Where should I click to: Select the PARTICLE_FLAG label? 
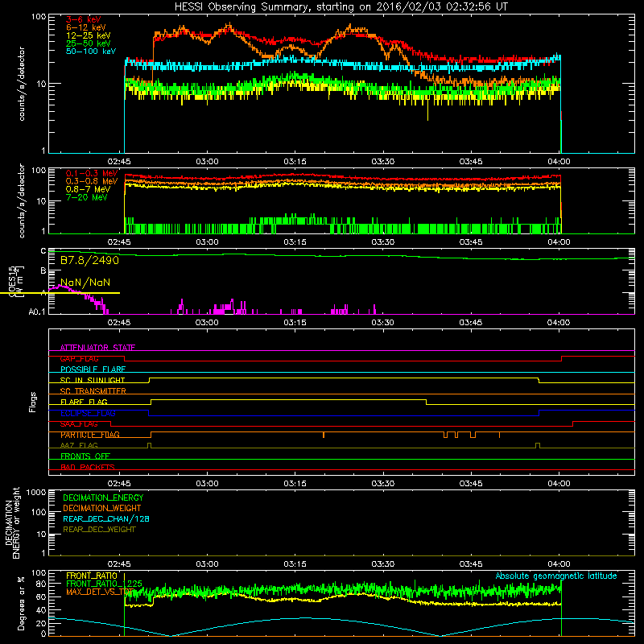tap(90, 435)
